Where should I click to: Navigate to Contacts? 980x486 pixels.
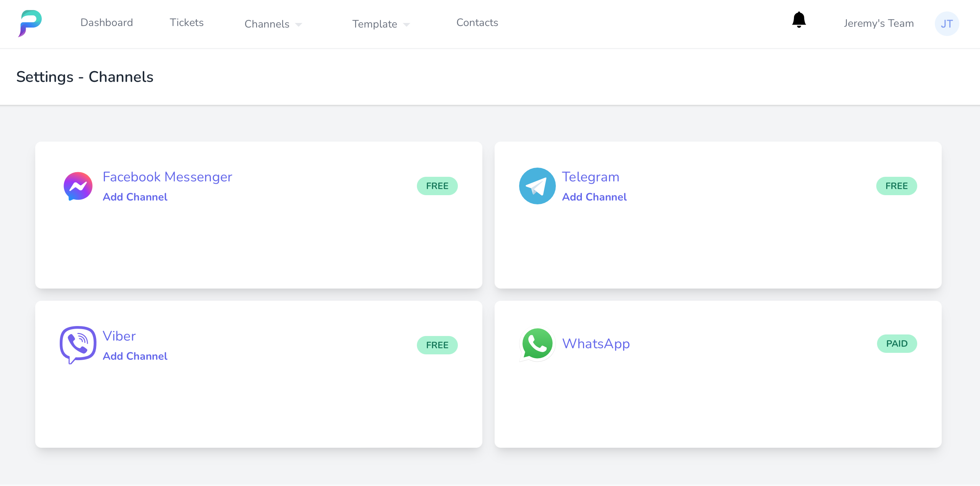pos(477,23)
